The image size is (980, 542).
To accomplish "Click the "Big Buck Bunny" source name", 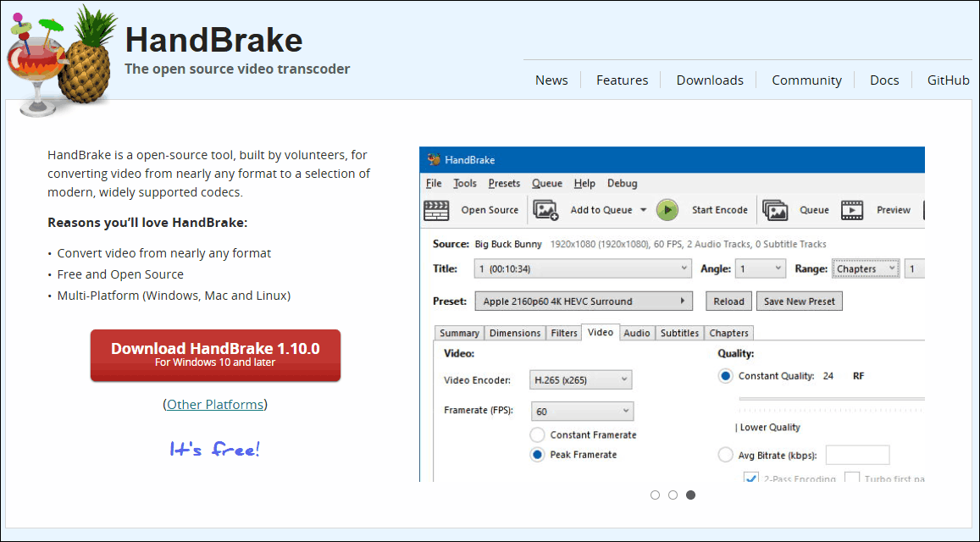I will [x=508, y=244].
